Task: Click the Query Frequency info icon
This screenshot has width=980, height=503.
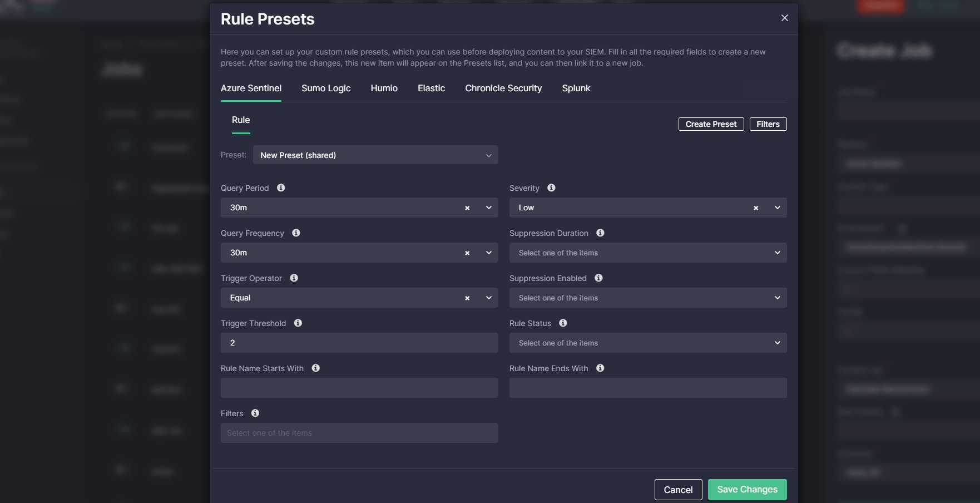Action: (x=296, y=233)
